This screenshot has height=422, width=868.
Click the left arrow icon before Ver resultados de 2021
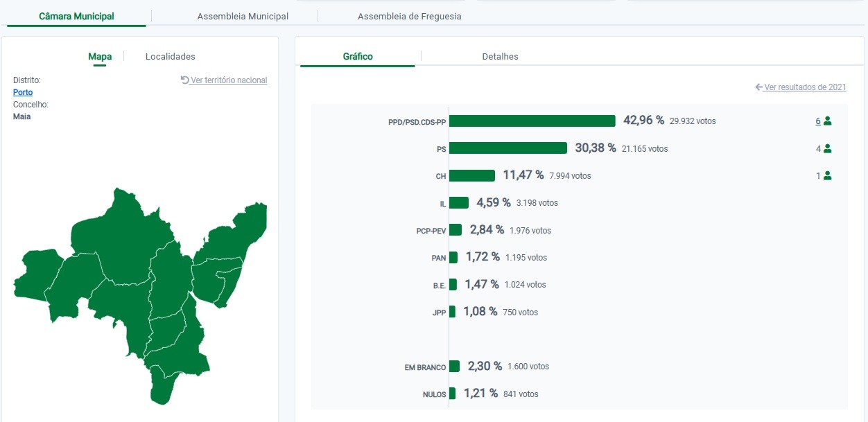[759, 87]
